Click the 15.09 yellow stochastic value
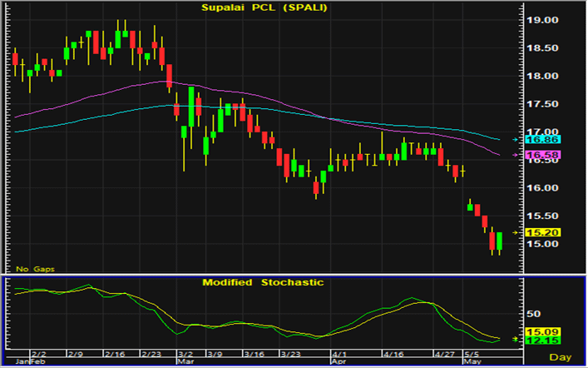The width and height of the screenshot is (588, 368). pos(542,332)
